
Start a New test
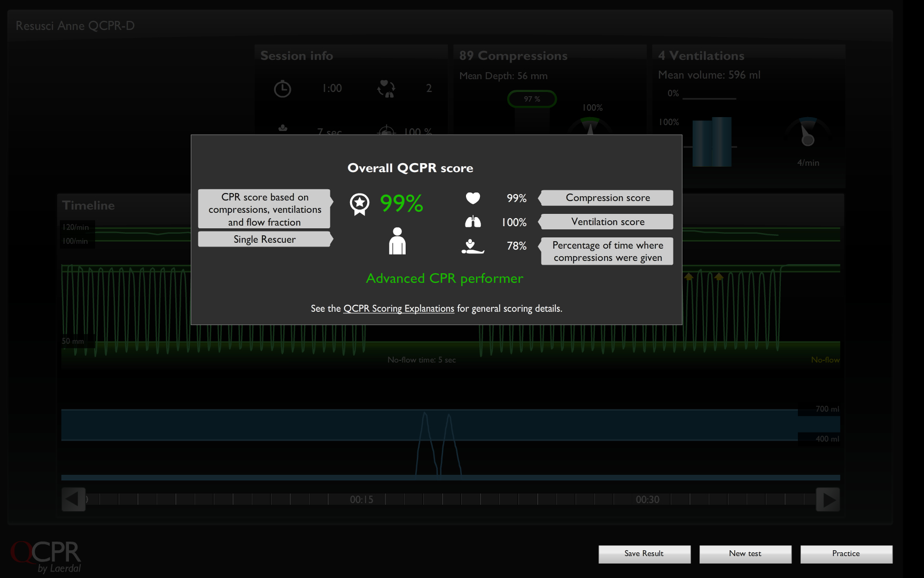pos(745,554)
